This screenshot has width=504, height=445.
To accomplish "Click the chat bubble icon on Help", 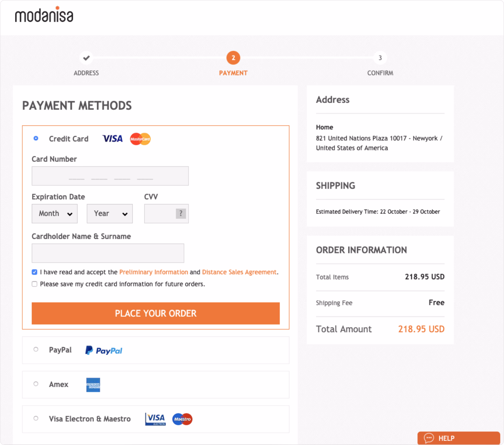I will click(429, 438).
